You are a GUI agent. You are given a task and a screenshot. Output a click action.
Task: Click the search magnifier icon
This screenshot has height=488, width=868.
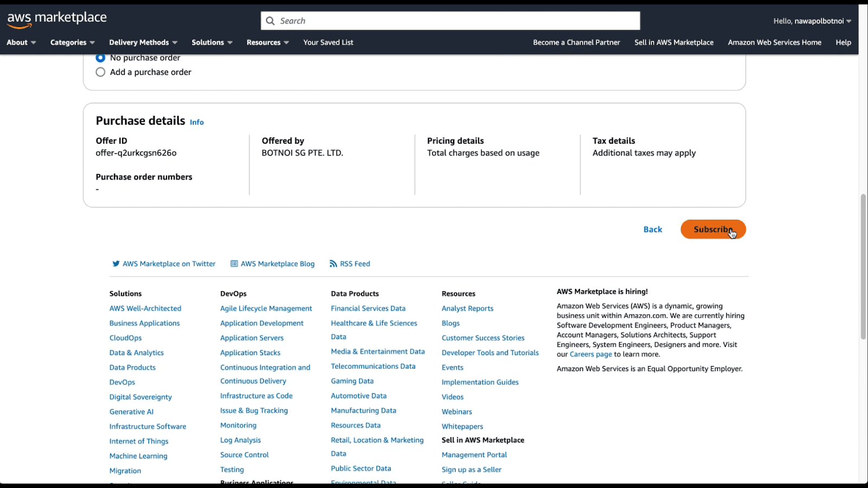click(x=270, y=21)
